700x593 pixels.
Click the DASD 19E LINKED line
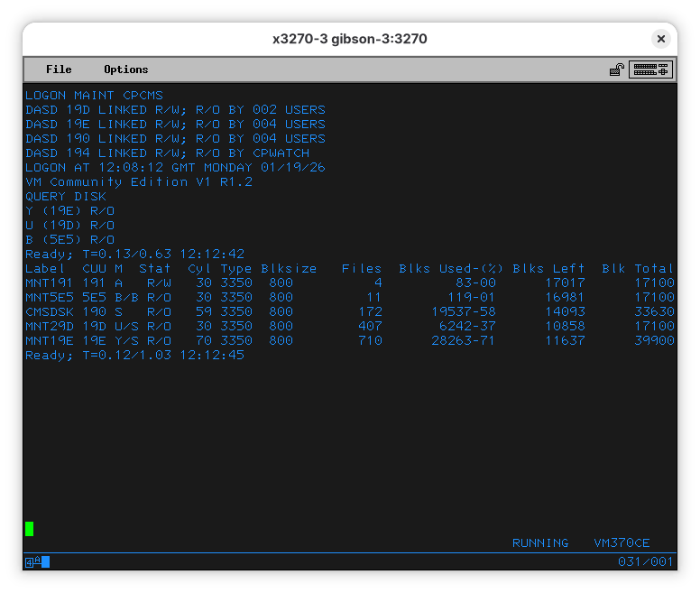coord(175,125)
